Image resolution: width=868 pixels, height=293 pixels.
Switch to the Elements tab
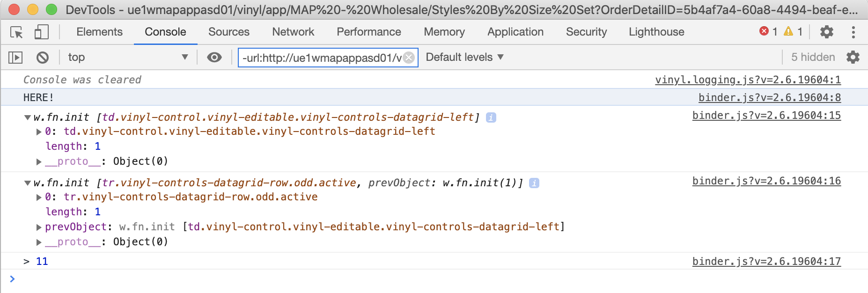coord(99,32)
